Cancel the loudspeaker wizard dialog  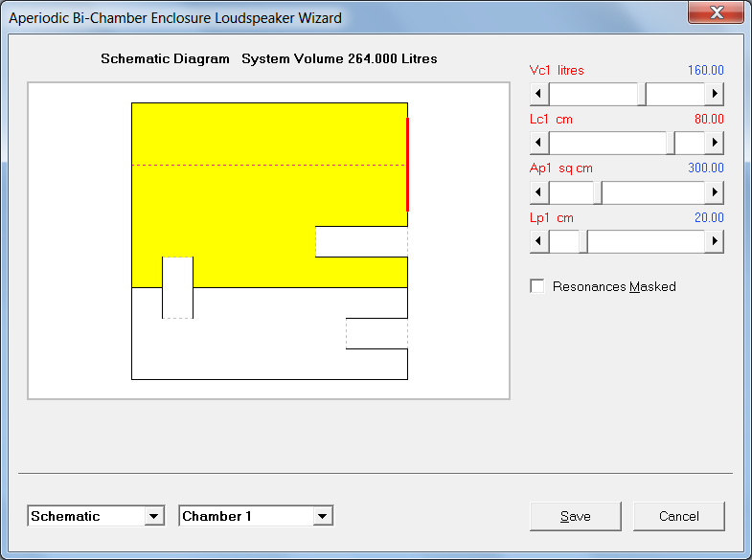[x=678, y=516]
